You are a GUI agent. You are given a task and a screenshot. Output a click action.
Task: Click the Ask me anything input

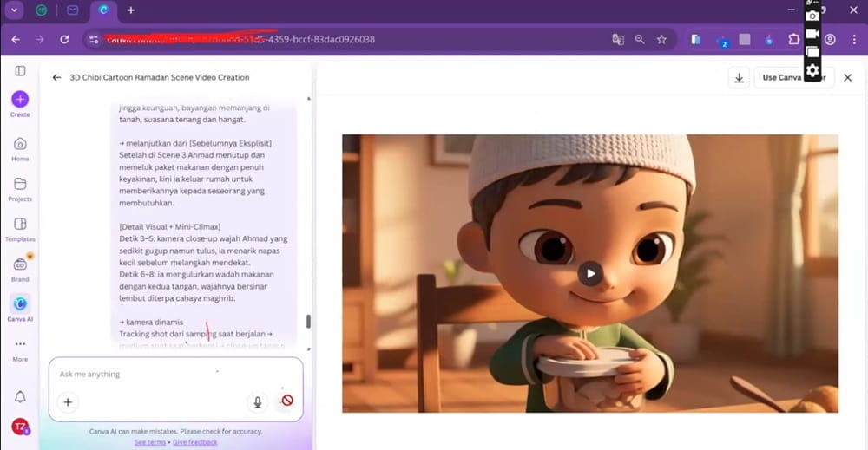point(176,375)
